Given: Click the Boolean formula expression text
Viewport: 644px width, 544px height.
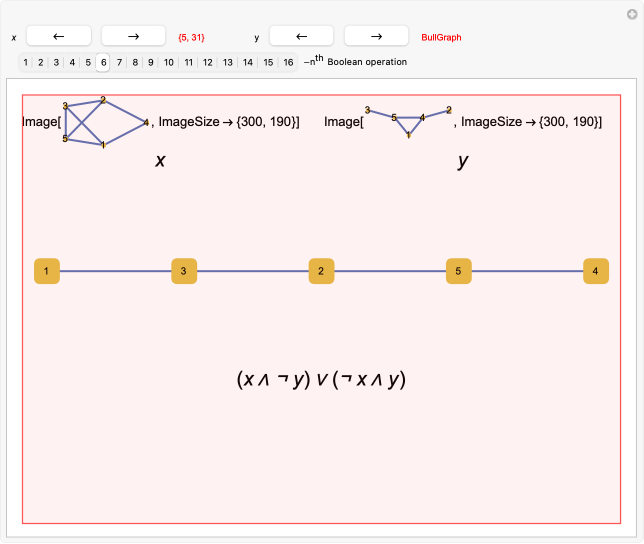Looking at the screenshot, I should [321, 379].
